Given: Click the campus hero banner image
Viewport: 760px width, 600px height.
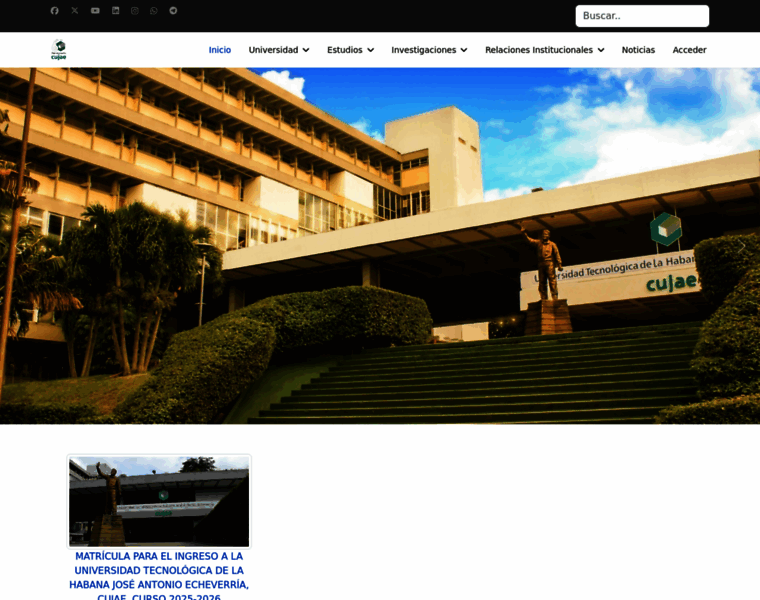Looking at the screenshot, I should pos(380,246).
